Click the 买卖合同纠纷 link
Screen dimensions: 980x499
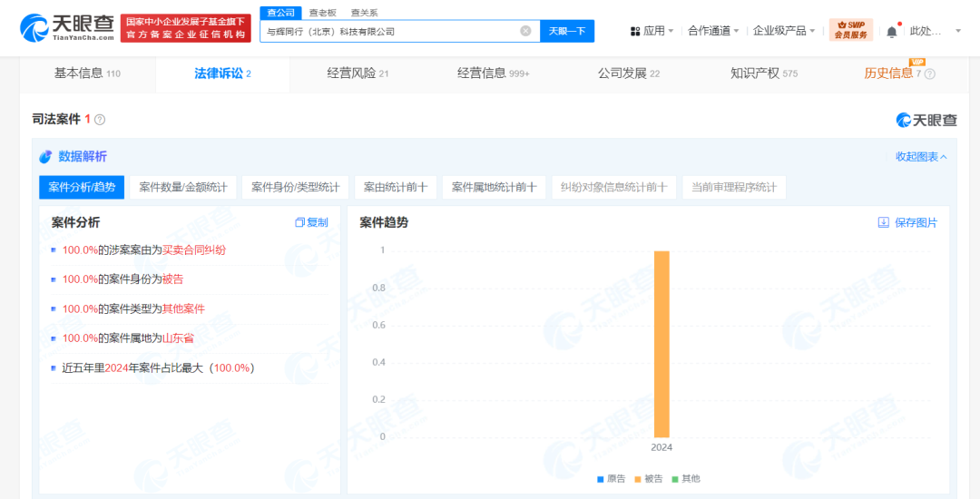click(x=194, y=249)
